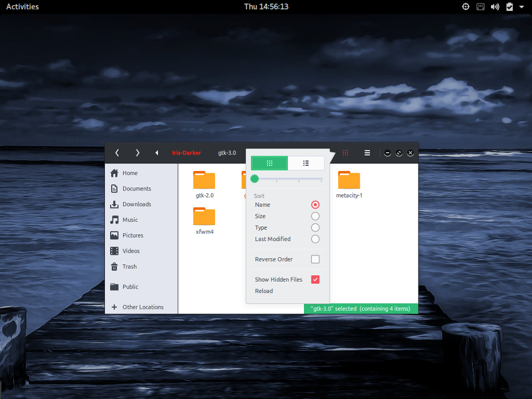Open the red grid view options button

pos(346,153)
